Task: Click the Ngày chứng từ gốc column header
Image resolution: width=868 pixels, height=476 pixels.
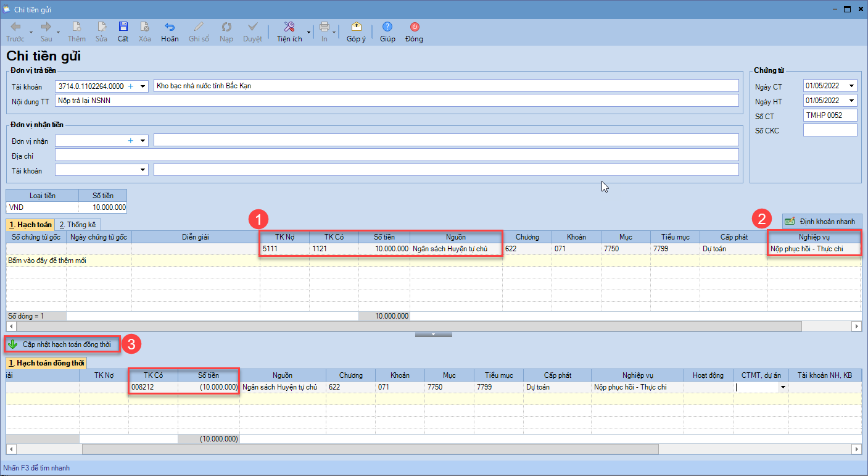Action: tap(99, 237)
